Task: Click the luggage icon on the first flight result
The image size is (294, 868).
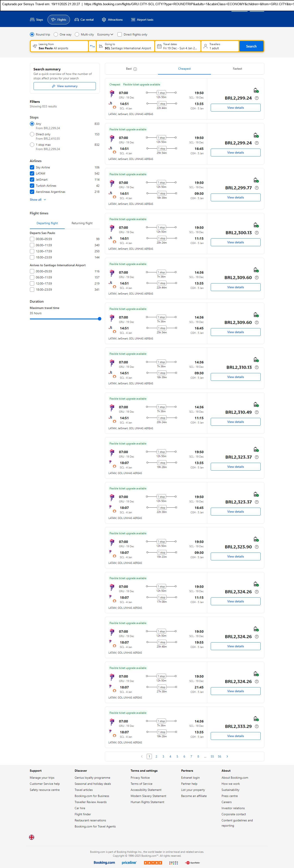Action: tap(256, 90)
